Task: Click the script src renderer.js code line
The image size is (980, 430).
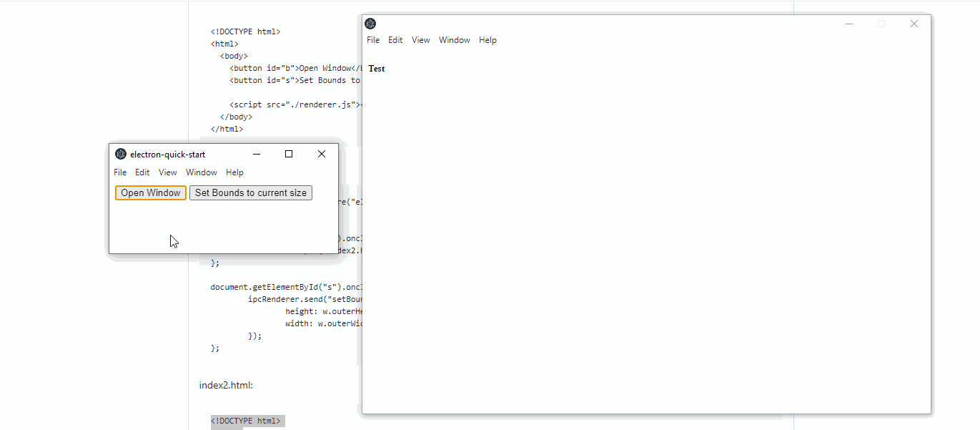Action: [293, 104]
